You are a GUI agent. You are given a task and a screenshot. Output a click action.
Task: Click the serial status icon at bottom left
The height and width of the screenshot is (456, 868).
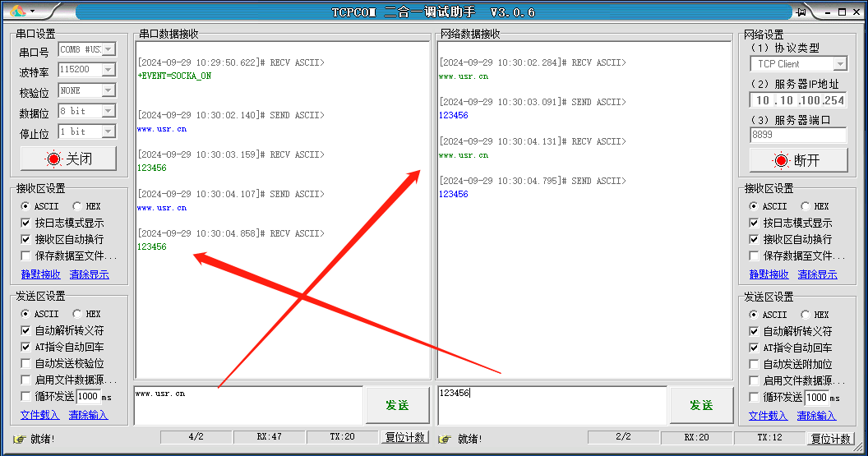19,439
